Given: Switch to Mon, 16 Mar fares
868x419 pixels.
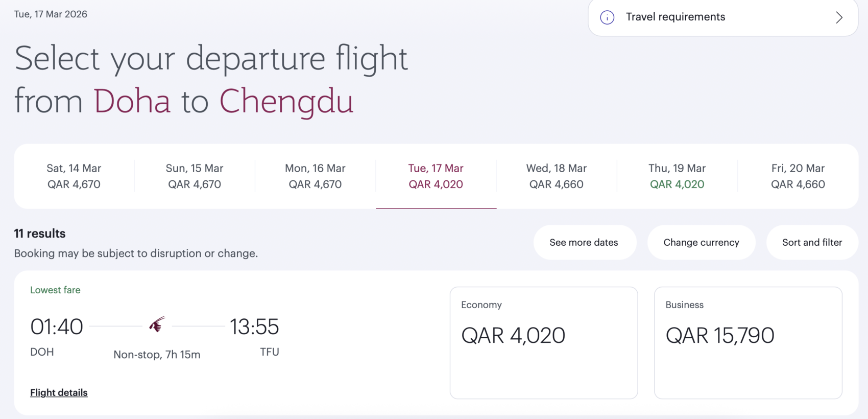Looking at the screenshot, I should [x=315, y=176].
